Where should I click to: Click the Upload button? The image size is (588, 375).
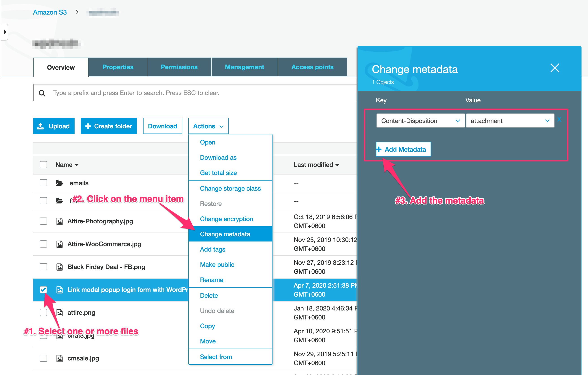point(54,126)
